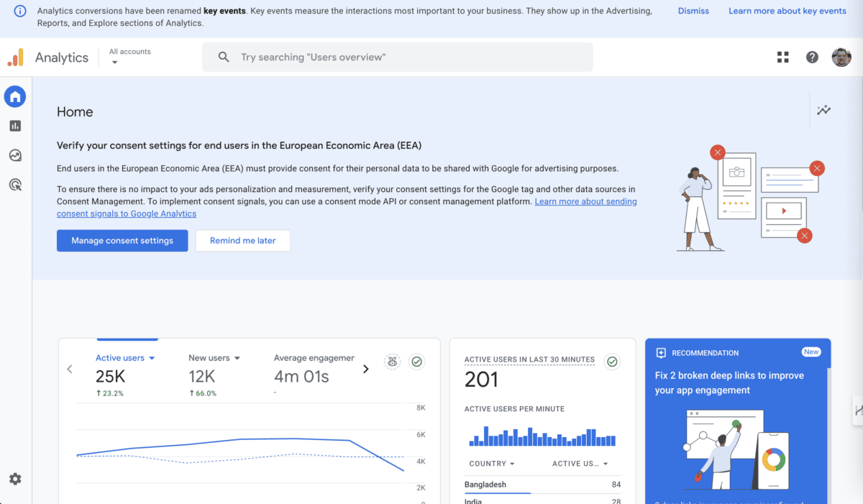
Task: Click the Analytics product name text
Action: point(62,58)
